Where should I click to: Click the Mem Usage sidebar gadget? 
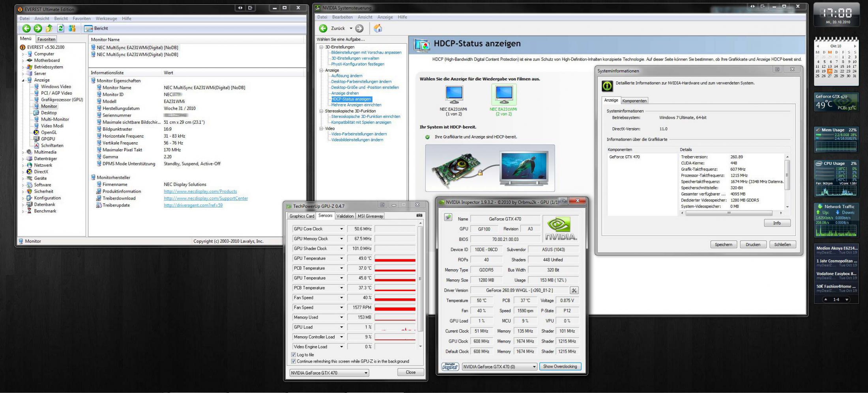(836, 140)
